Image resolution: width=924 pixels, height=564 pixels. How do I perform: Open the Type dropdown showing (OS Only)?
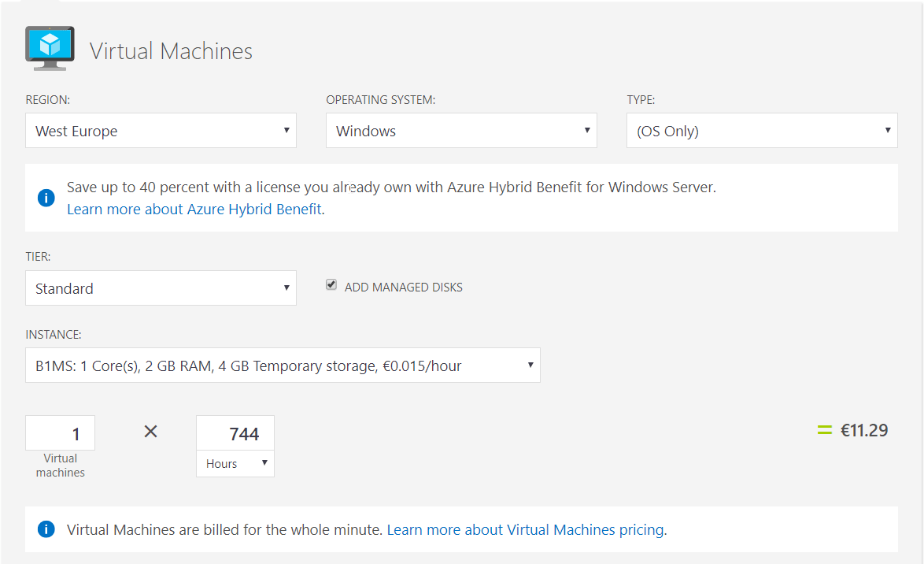coord(762,131)
